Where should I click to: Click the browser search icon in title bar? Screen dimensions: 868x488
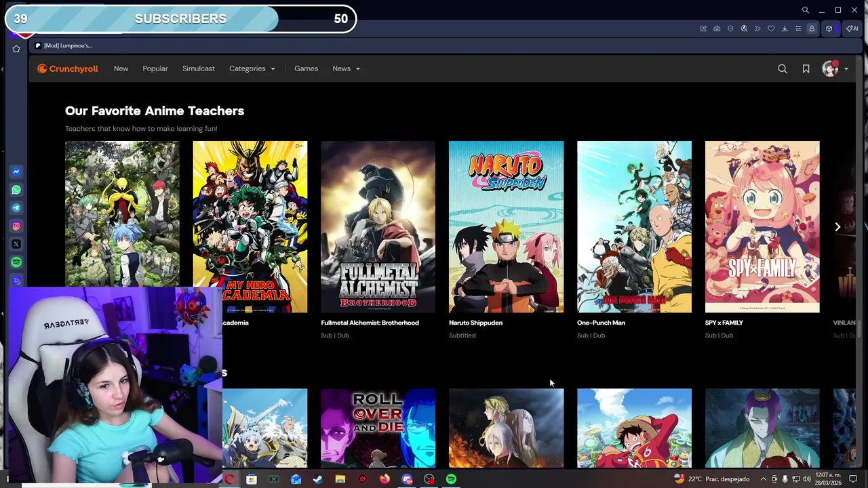805,10
